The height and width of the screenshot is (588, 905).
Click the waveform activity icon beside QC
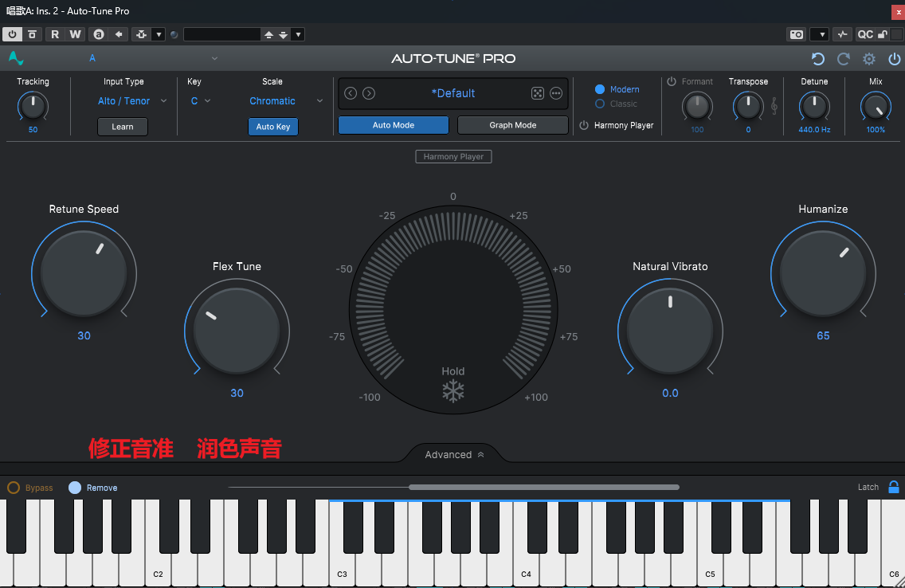[843, 34]
